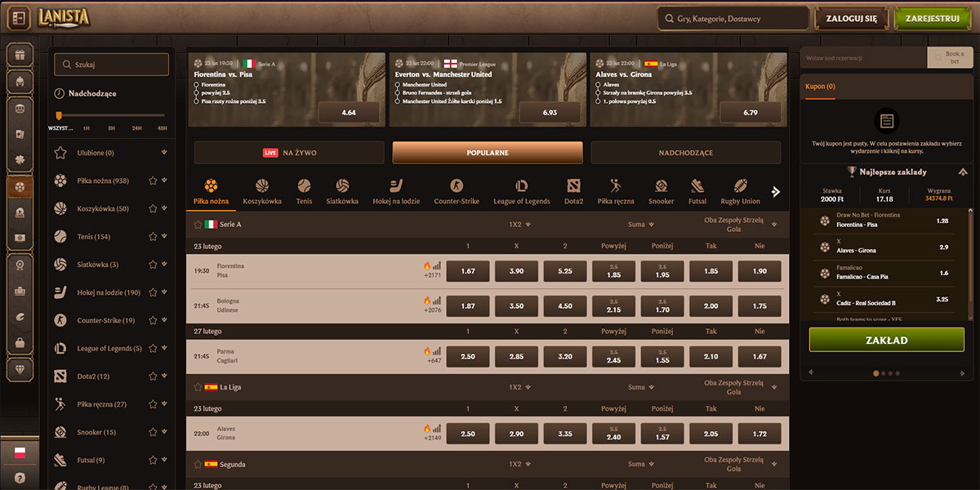980x490 pixels.
Task: Toggle favorite star for Koszykówka in sidebar
Action: tap(152, 209)
